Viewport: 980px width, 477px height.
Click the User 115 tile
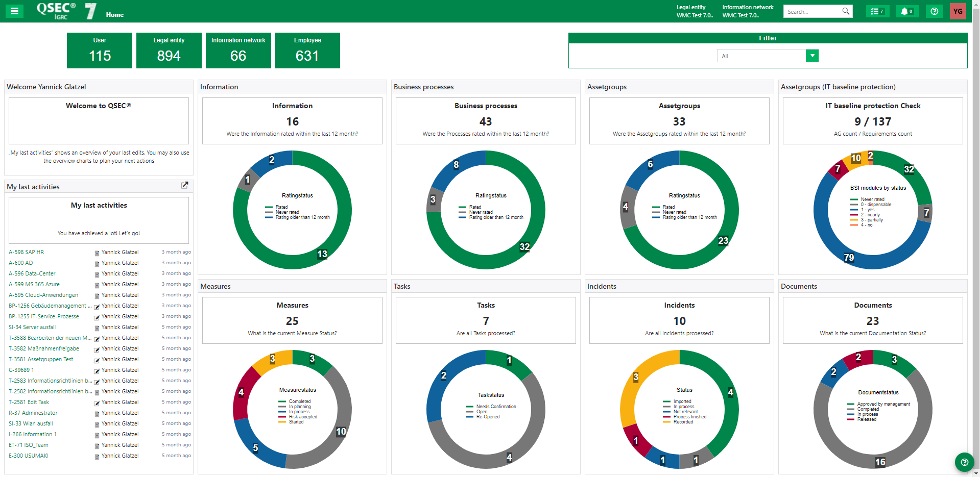[x=99, y=50]
